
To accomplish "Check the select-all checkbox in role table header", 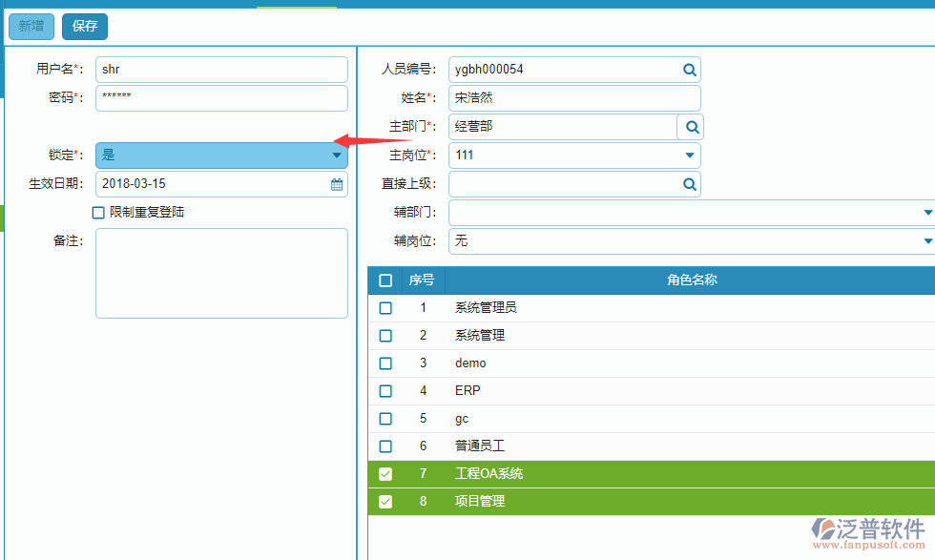I will pyautogui.click(x=385, y=280).
